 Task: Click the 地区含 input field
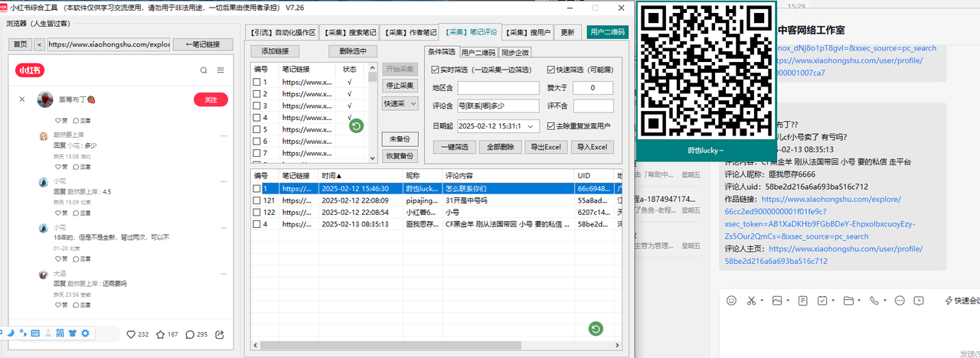click(x=499, y=88)
